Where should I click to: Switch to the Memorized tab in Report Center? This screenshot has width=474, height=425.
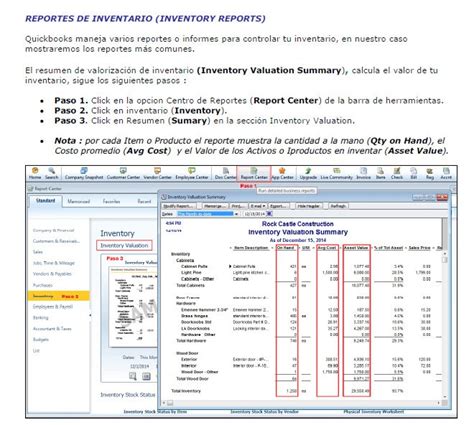pyautogui.click(x=79, y=201)
